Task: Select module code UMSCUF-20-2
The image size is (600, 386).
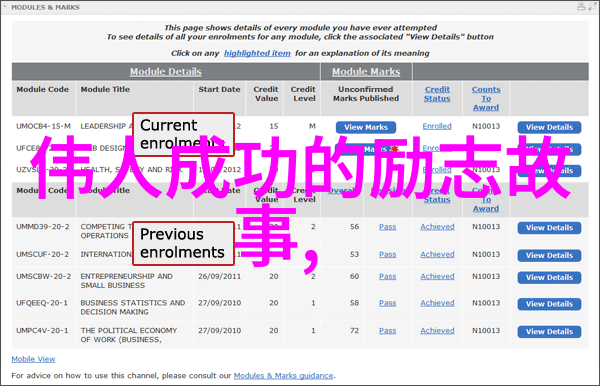Action: pyautogui.click(x=42, y=254)
